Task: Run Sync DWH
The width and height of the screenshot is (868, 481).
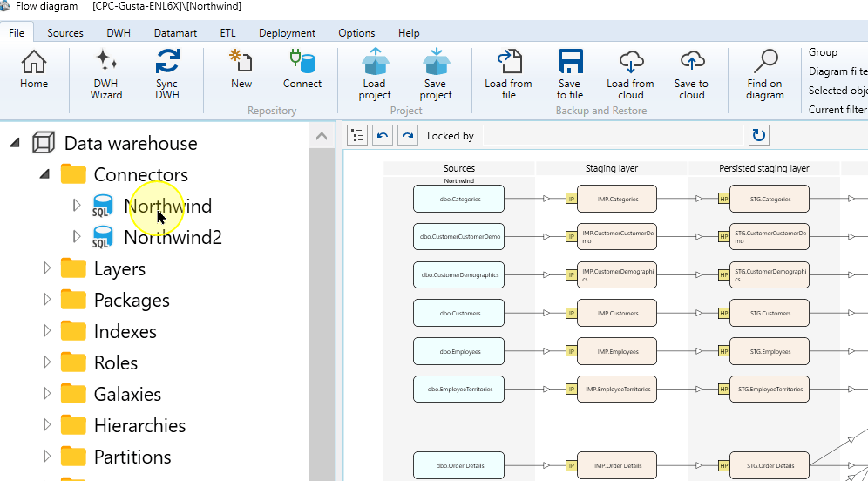Action: (166, 75)
